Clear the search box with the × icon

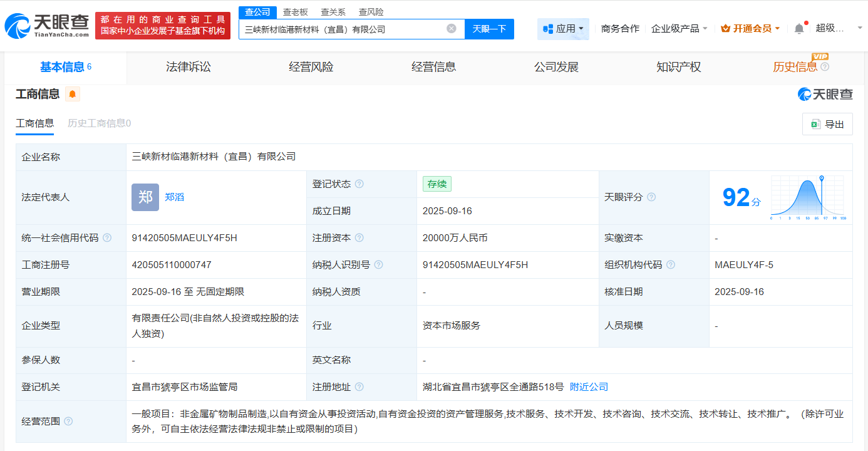coord(452,29)
